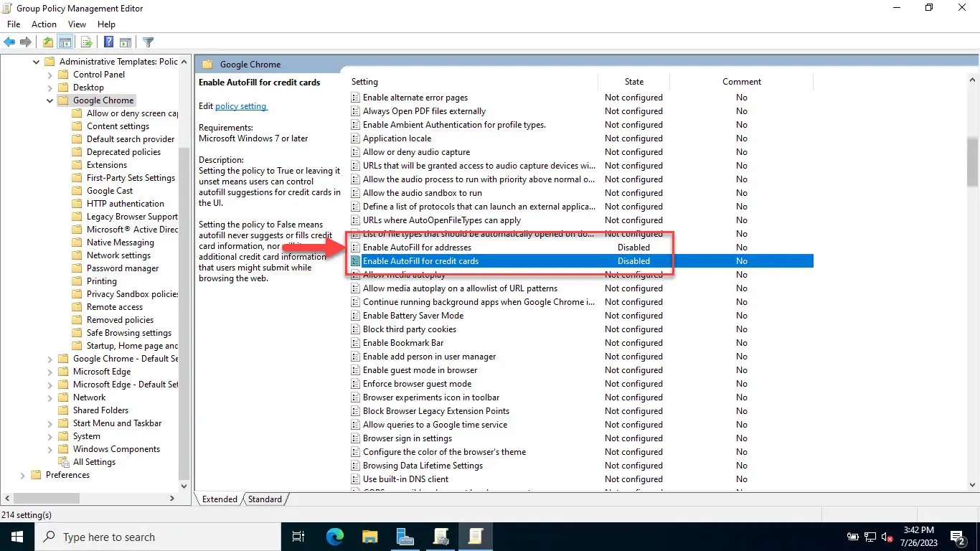Screen dimensions: 980x551
Task: Expand the Microsoft Edge tree node
Action: point(50,372)
